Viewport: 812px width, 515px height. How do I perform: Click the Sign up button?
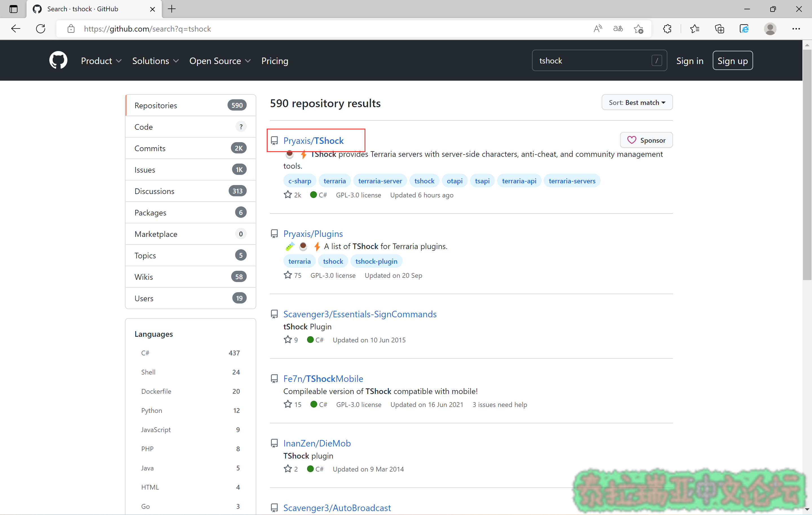click(x=732, y=60)
